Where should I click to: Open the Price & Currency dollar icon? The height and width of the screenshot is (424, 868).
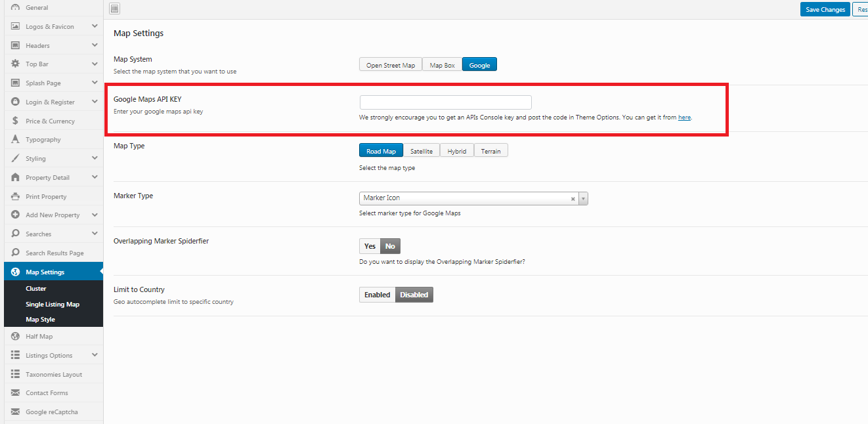click(16, 121)
